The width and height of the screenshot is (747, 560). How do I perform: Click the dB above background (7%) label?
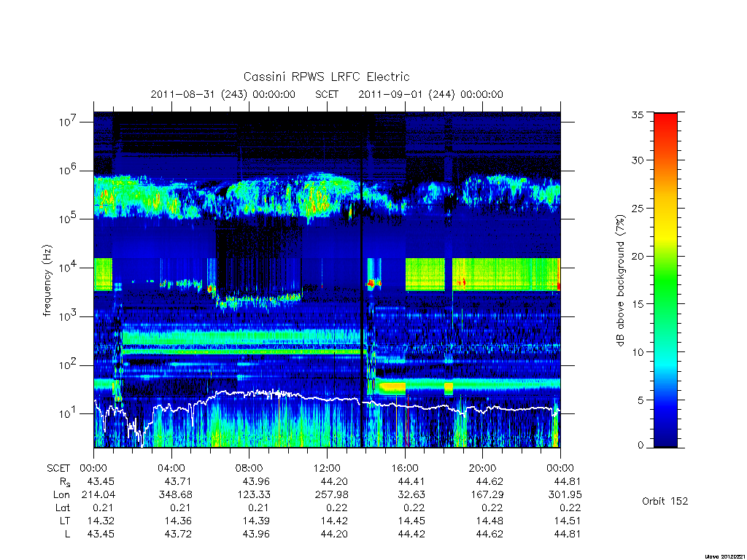(620, 281)
